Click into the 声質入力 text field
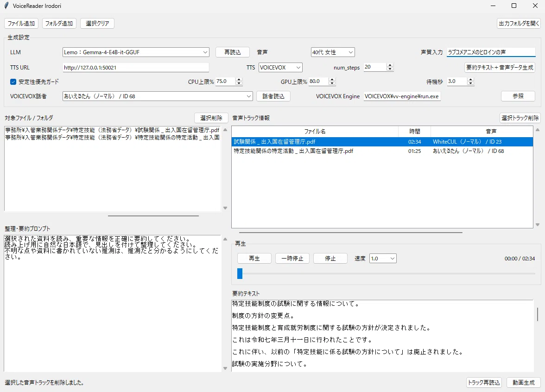The image size is (545, 392). (x=491, y=52)
